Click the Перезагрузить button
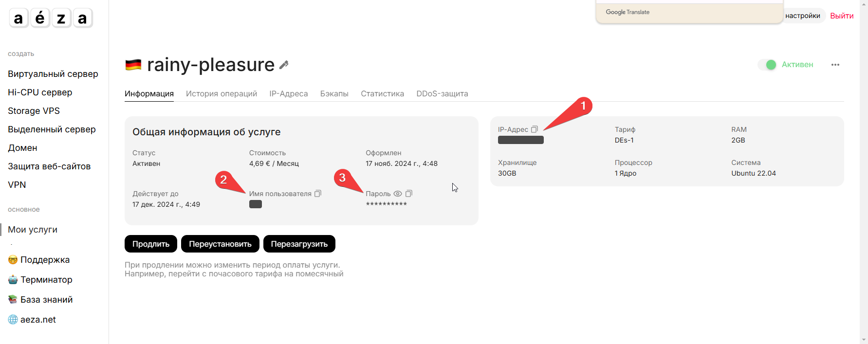 click(299, 244)
